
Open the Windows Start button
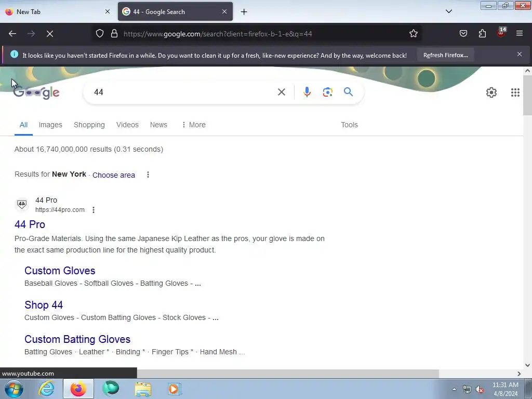pyautogui.click(x=14, y=389)
